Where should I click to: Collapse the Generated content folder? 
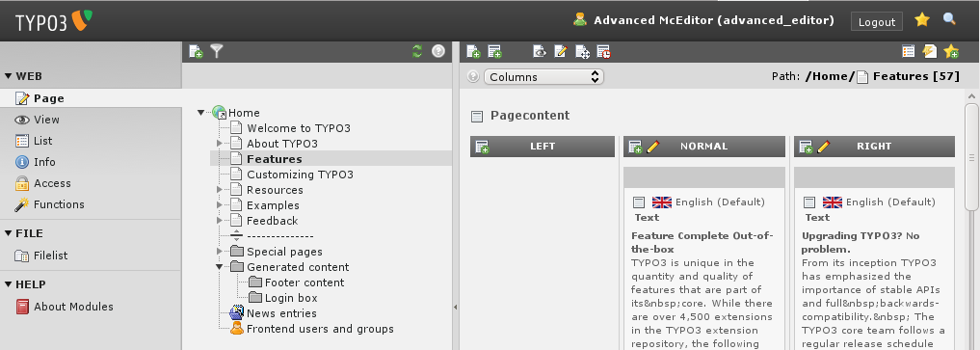click(220, 267)
